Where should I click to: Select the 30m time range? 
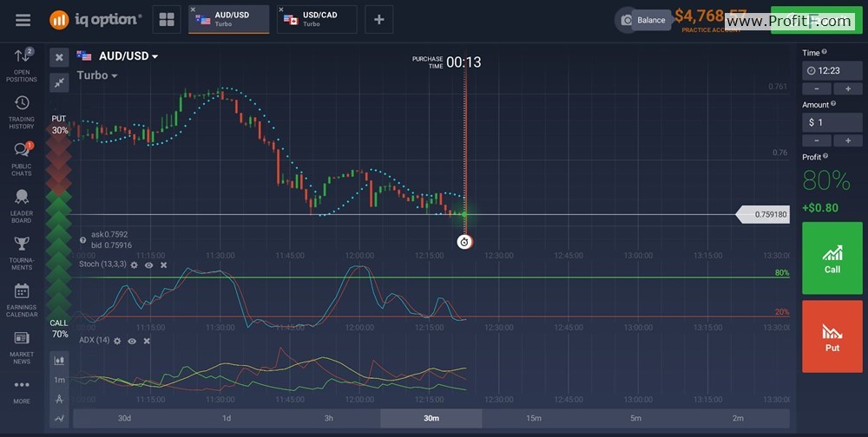[431, 418]
